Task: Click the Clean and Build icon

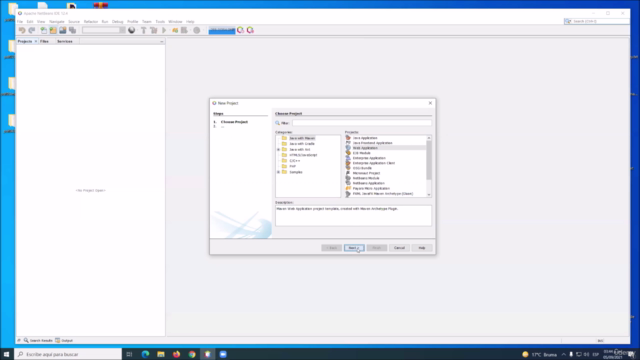Action: point(153,30)
